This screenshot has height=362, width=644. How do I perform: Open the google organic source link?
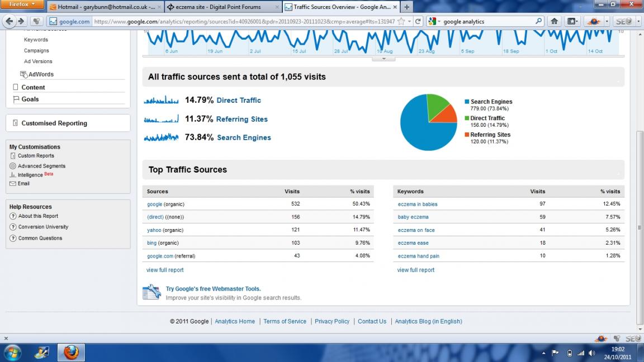(154, 204)
